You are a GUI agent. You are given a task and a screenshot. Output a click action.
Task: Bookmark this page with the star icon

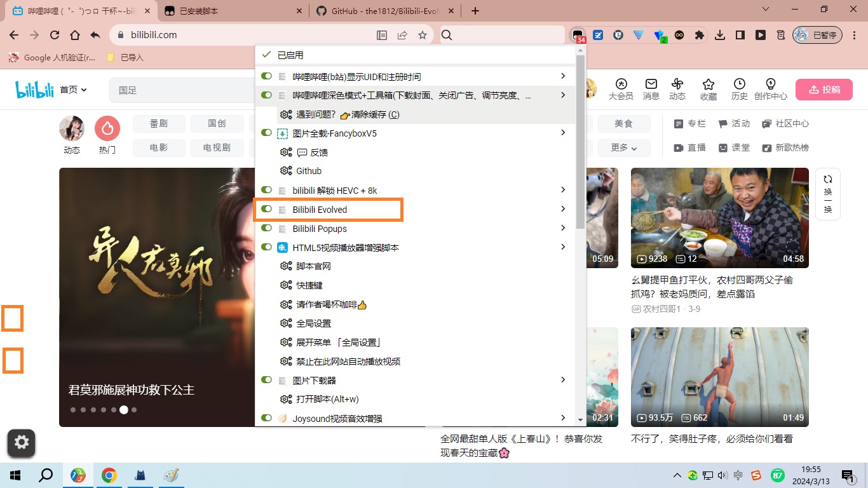tap(423, 35)
